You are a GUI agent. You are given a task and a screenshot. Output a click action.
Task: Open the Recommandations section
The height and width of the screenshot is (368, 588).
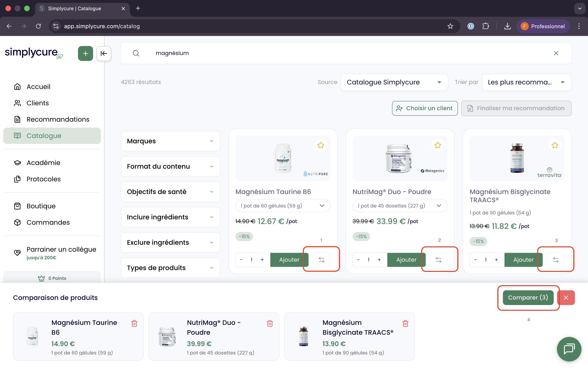click(x=52, y=119)
